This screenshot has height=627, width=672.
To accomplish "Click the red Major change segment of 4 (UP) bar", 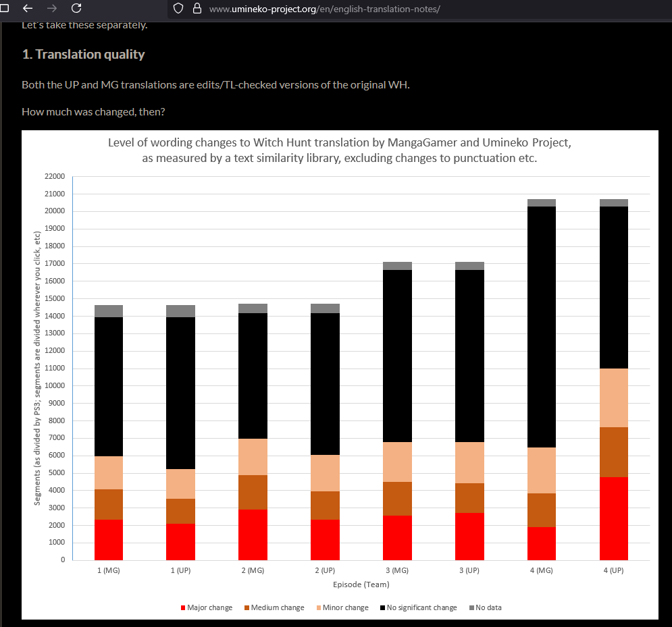I will (x=614, y=518).
